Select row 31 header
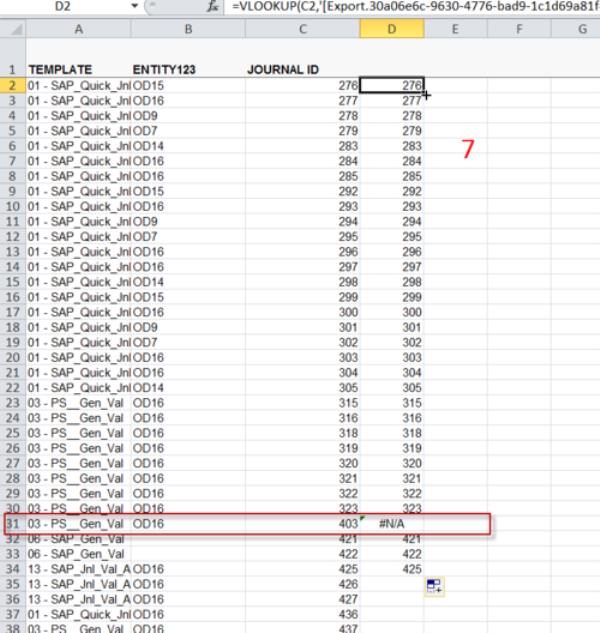This screenshot has width=600, height=633. 13,524
